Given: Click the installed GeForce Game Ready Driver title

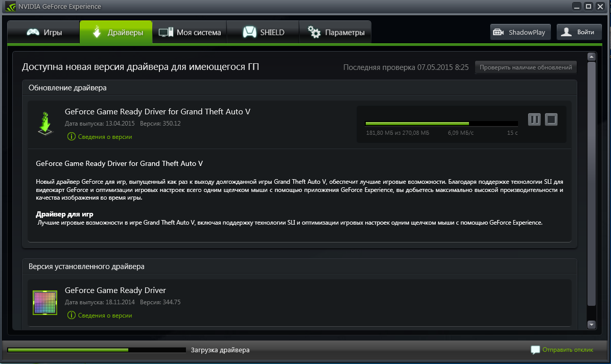Looking at the screenshot, I should (x=115, y=290).
